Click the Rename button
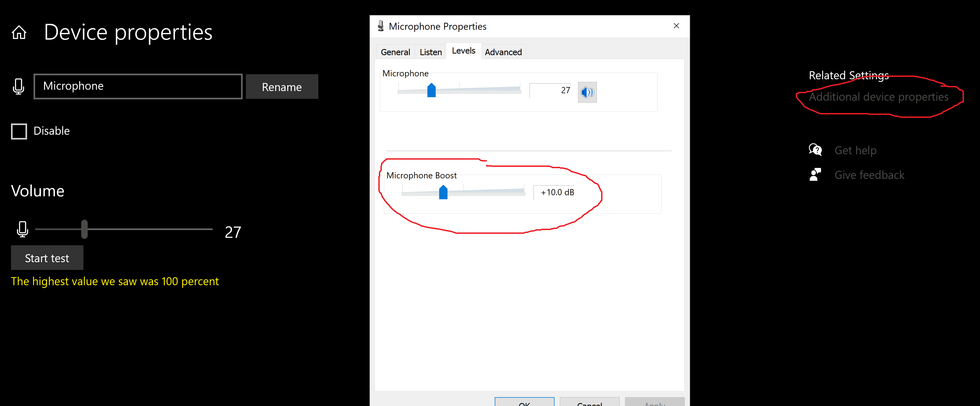This screenshot has width=980, height=406. click(282, 87)
